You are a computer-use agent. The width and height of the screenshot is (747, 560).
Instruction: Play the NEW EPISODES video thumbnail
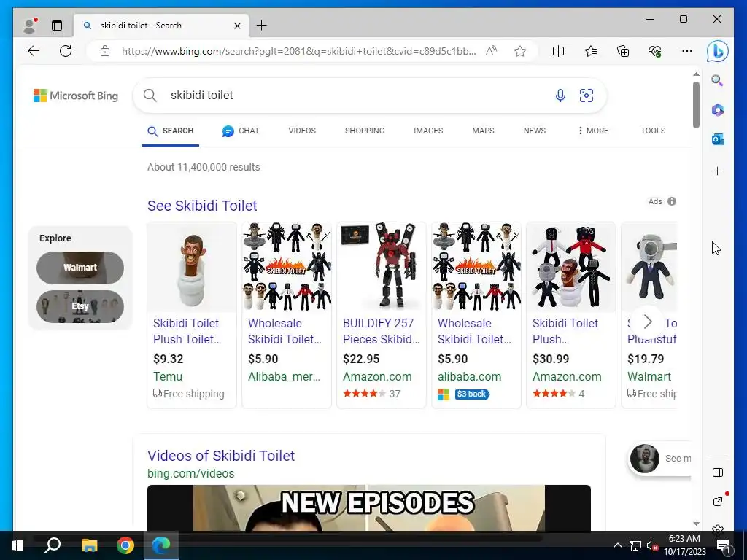click(x=368, y=507)
